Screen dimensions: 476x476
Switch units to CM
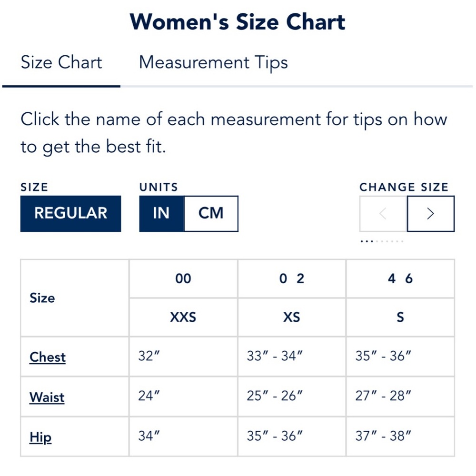click(x=211, y=213)
